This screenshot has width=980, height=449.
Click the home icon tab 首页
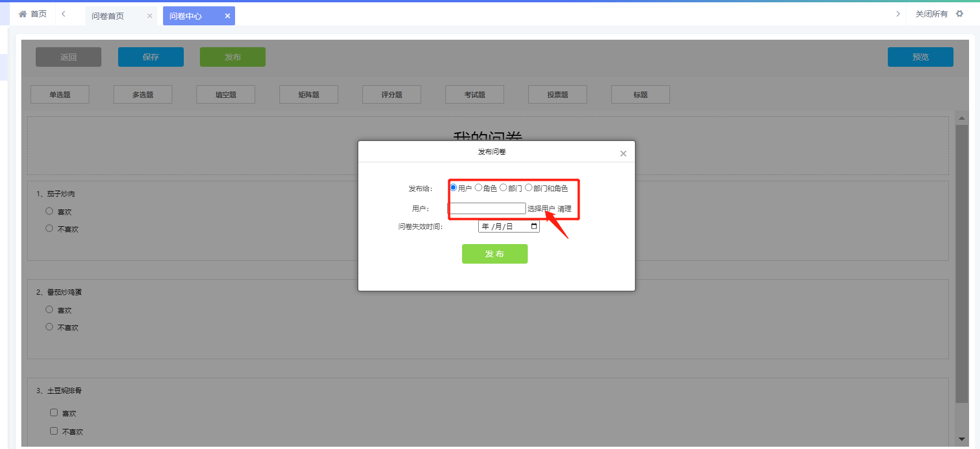32,14
